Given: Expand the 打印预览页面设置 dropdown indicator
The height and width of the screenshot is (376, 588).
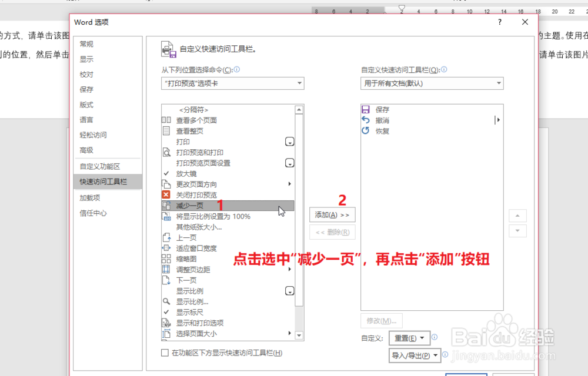Looking at the screenshot, I should pyautogui.click(x=289, y=163).
